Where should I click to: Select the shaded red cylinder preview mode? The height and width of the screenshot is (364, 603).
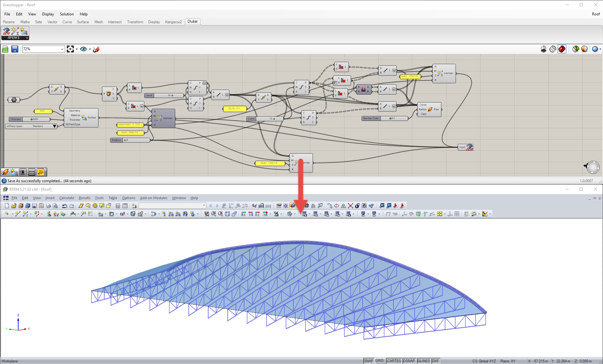tap(562, 49)
